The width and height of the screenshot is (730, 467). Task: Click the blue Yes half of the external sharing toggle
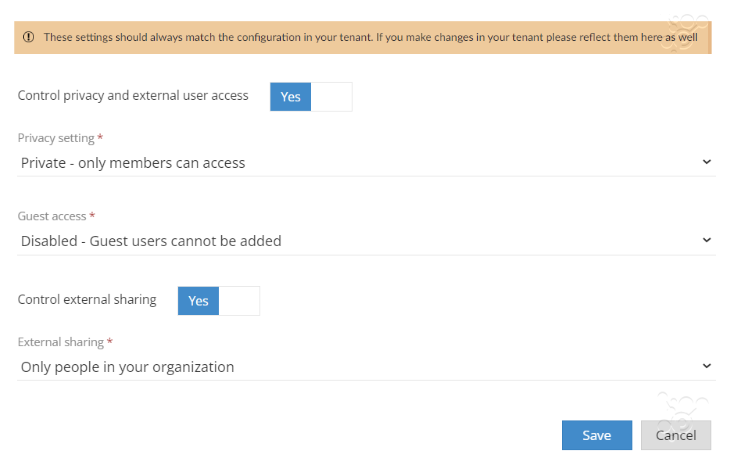pos(198,301)
